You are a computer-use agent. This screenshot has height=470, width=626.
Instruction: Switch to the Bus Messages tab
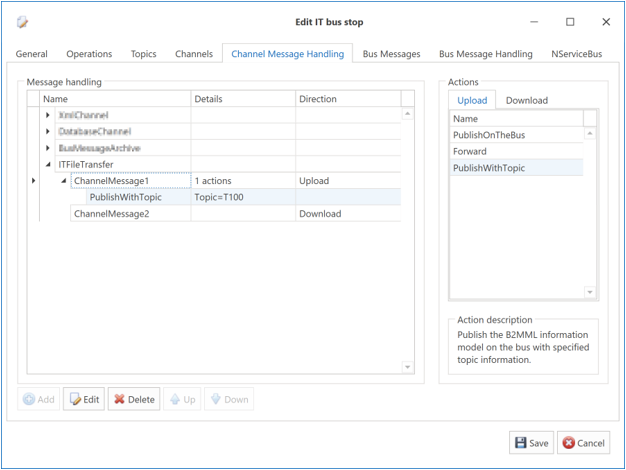point(391,54)
